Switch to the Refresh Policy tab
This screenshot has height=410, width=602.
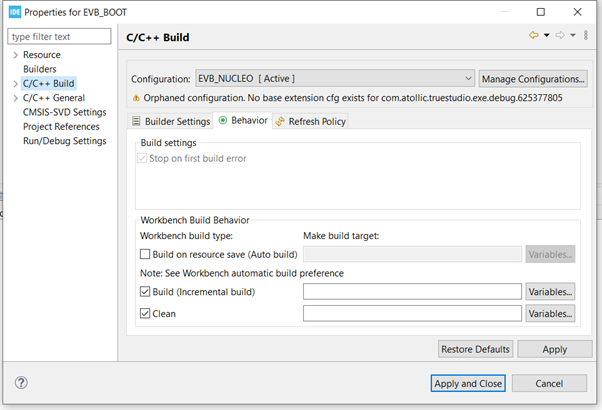311,121
